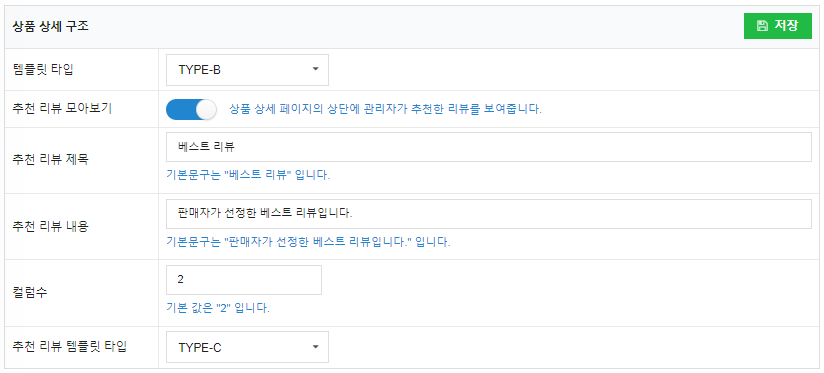Click the blue text describing 추천 리뷰 모아보기
This screenshot has height=373, width=824.
click(x=385, y=109)
